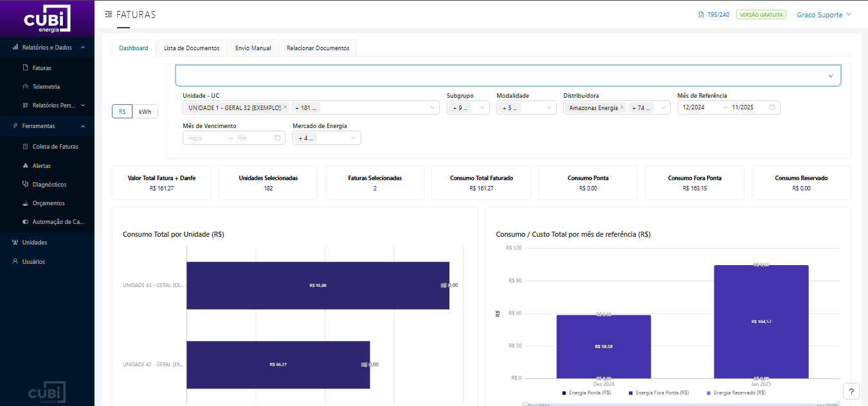Switch to Lista de Documentos tab
Viewport: 868px width, 406px height.
click(191, 48)
